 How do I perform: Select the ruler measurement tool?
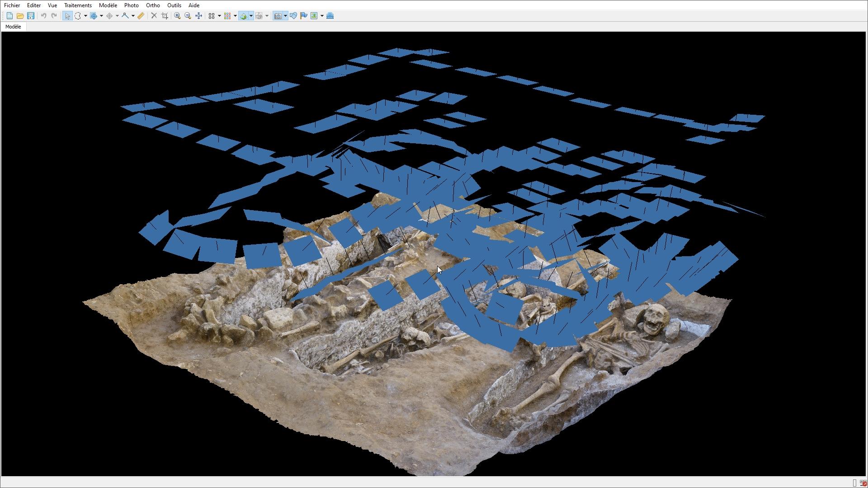pos(141,16)
